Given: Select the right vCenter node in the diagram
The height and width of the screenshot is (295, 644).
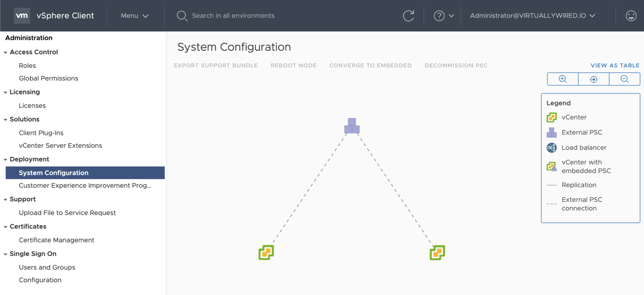Looking at the screenshot, I should click(x=437, y=252).
